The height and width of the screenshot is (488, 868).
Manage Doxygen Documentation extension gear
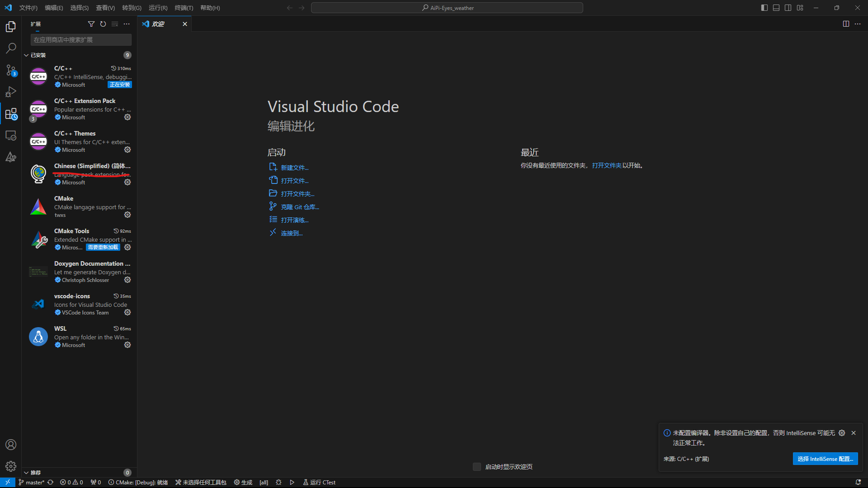click(127, 280)
